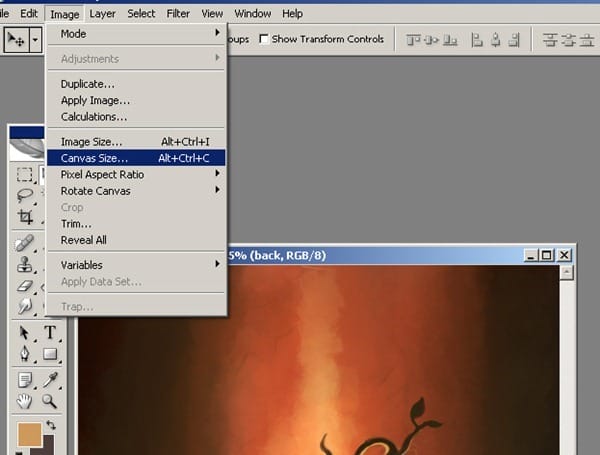Expand the Rotate Canvas submenu

(x=136, y=191)
